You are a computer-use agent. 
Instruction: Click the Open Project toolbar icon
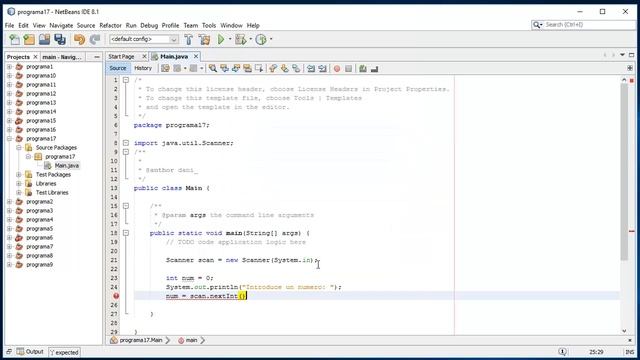point(44,39)
